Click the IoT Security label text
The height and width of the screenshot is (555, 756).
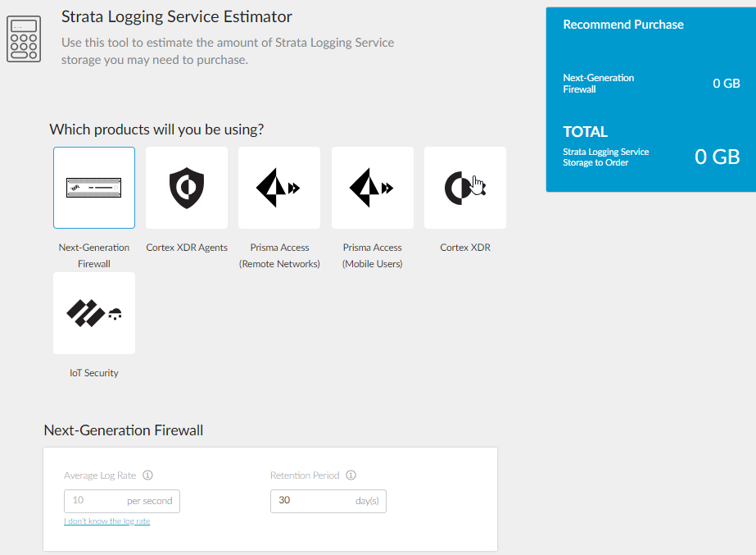94,373
